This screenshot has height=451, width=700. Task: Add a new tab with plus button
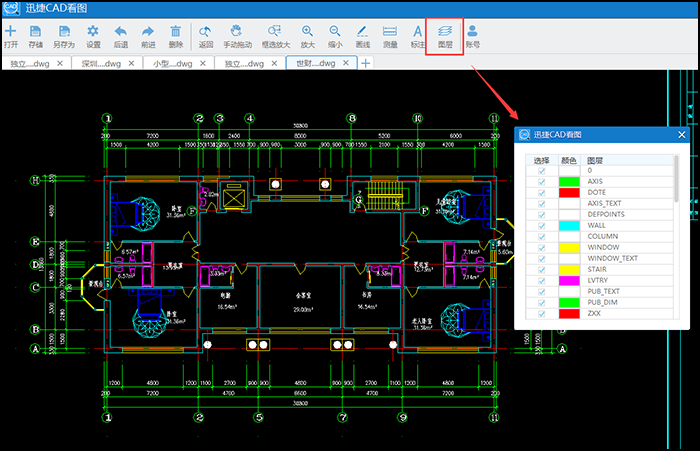pyautogui.click(x=366, y=63)
